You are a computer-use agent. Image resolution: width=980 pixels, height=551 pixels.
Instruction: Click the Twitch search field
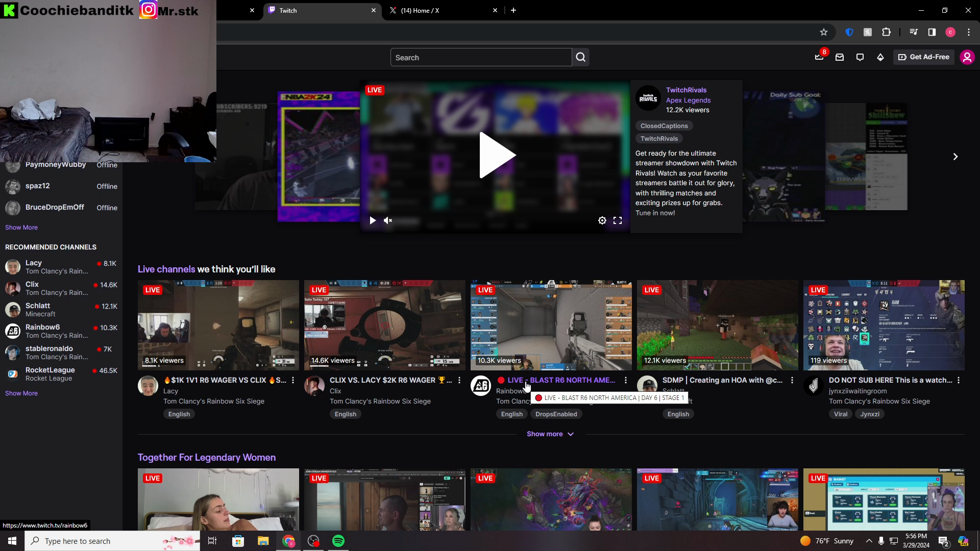pos(481,57)
